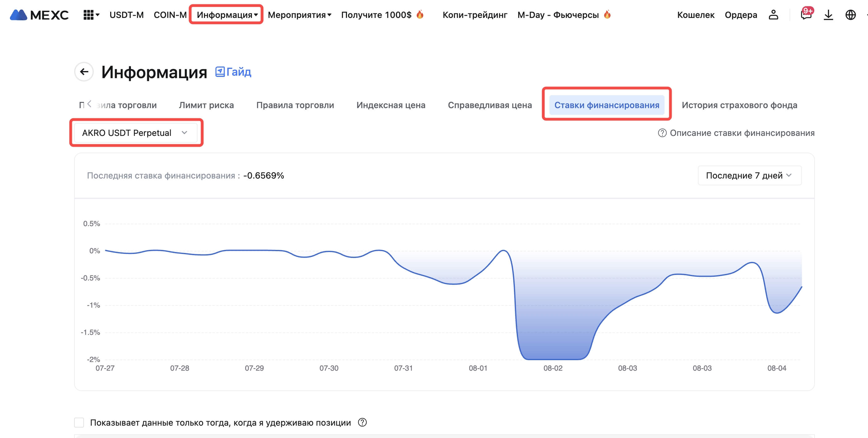Select the История страхового фонда tab
This screenshot has height=438, width=868.
point(739,105)
